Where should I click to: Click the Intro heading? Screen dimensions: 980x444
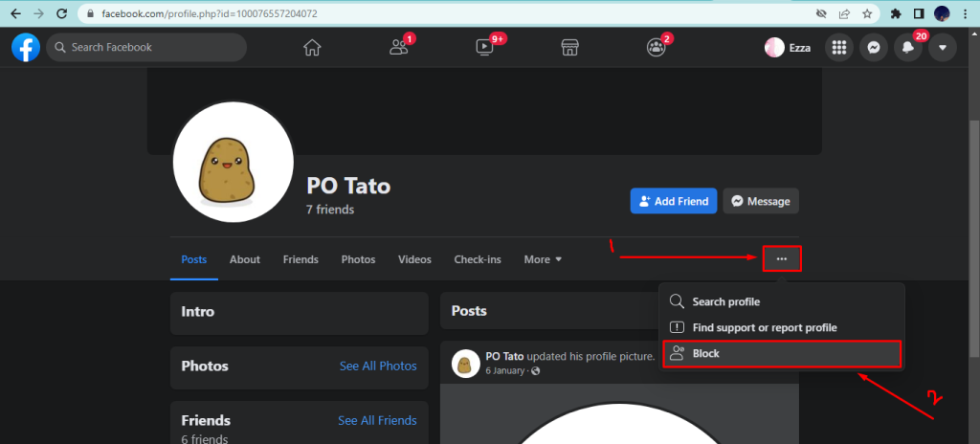[x=197, y=311]
